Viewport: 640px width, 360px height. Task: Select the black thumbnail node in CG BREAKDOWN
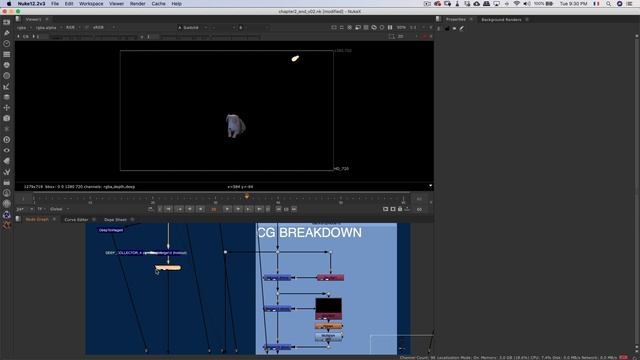click(329, 309)
